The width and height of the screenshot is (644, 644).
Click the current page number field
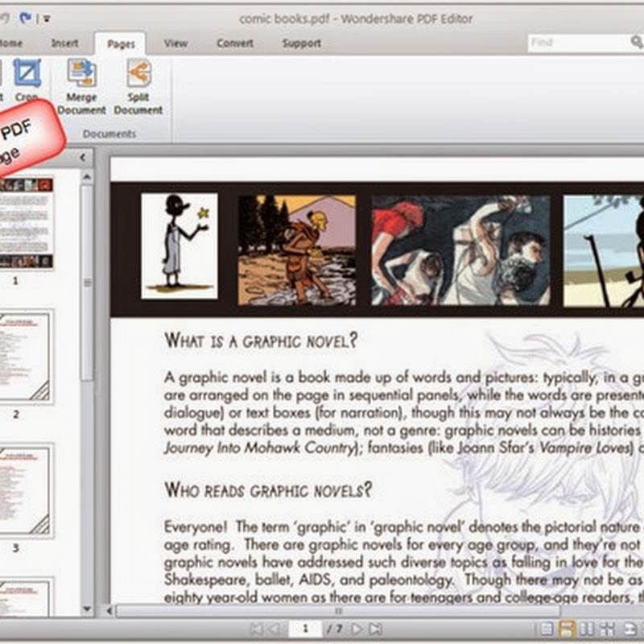click(305, 629)
